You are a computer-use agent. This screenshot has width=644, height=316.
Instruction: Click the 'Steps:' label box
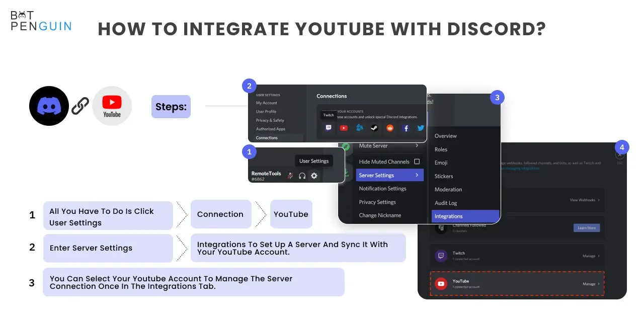171,107
